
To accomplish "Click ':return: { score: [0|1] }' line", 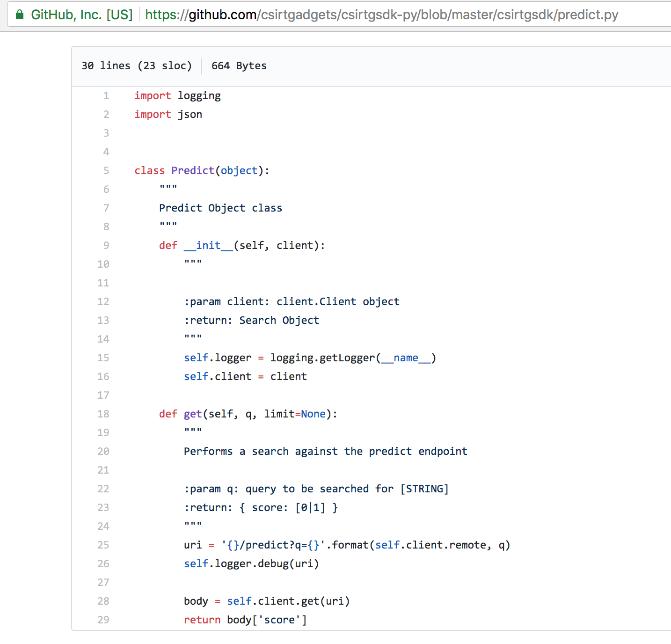I will point(261,508).
